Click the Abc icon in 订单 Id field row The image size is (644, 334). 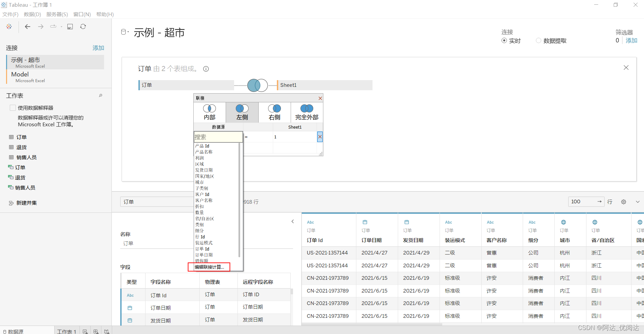pos(130,295)
